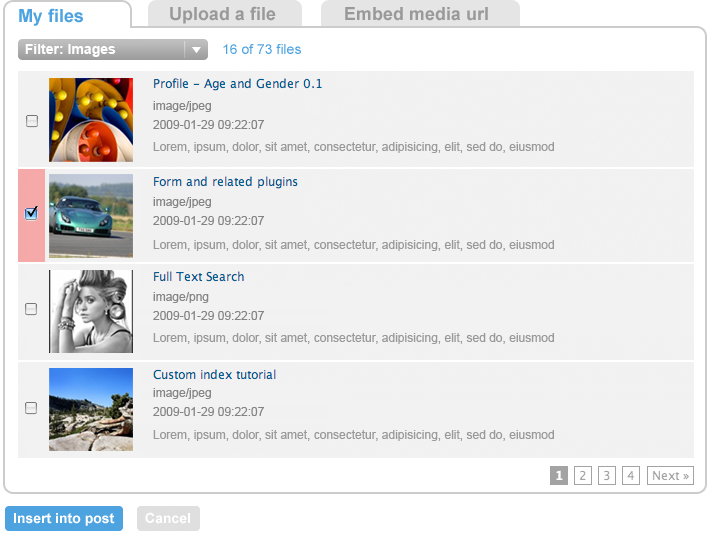The image size is (709, 540).
Task: Select the Custom index tutorial checkbox
Action: (x=31, y=407)
